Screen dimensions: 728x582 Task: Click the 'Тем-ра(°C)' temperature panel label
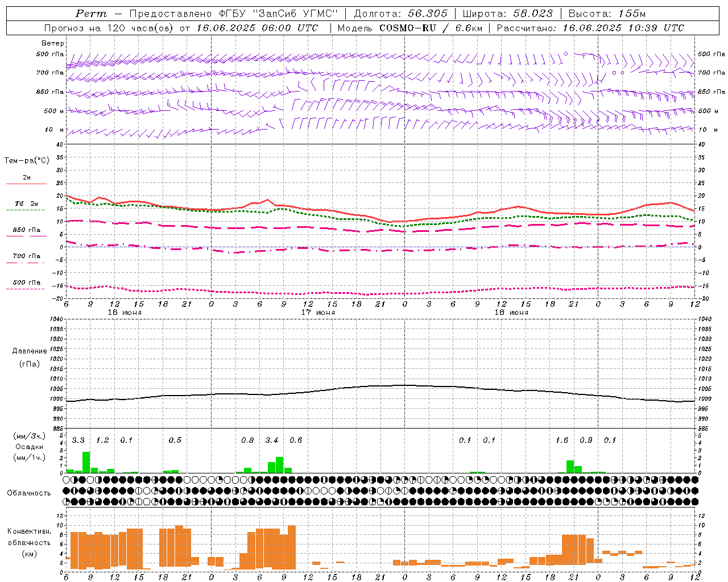tap(27, 161)
